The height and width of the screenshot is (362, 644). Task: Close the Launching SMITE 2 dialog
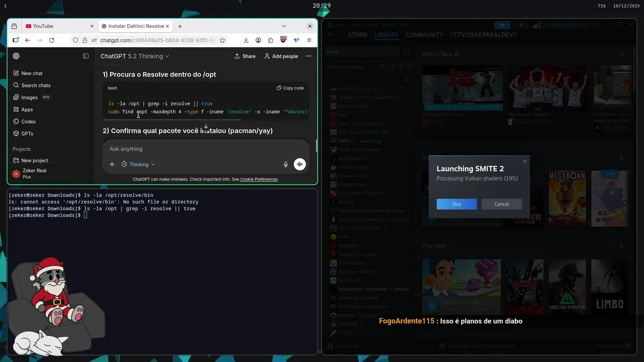pyautogui.click(x=525, y=161)
